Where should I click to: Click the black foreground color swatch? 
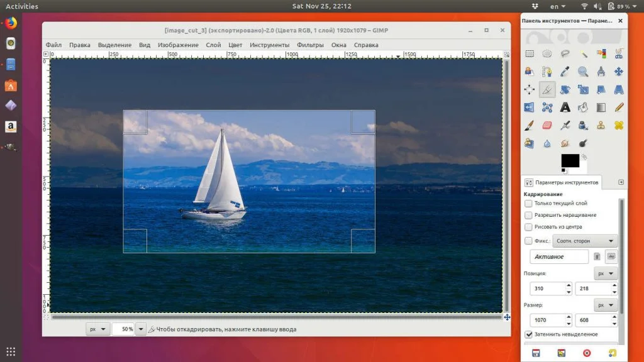pyautogui.click(x=570, y=160)
